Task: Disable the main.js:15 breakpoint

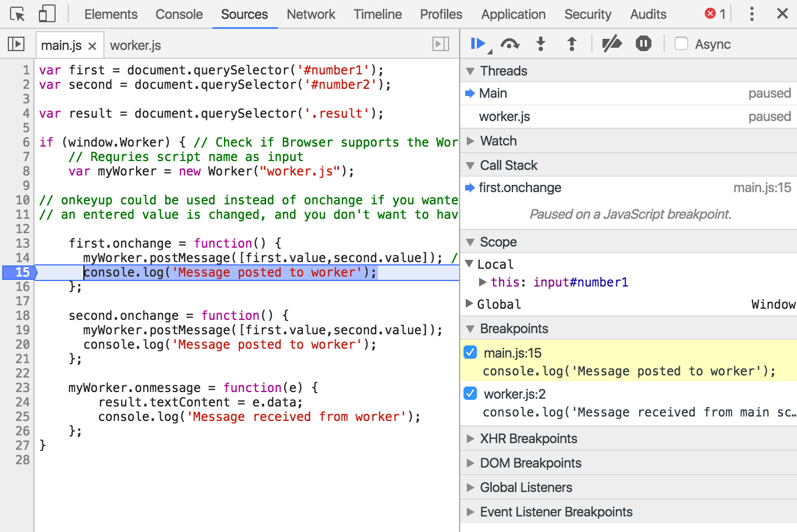Action: pos(470,352)
